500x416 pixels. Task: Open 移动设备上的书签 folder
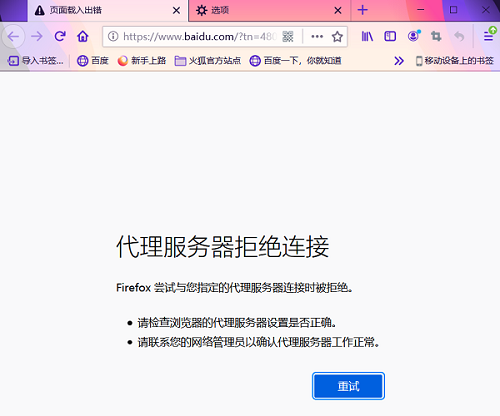click(x=455, y=61)
